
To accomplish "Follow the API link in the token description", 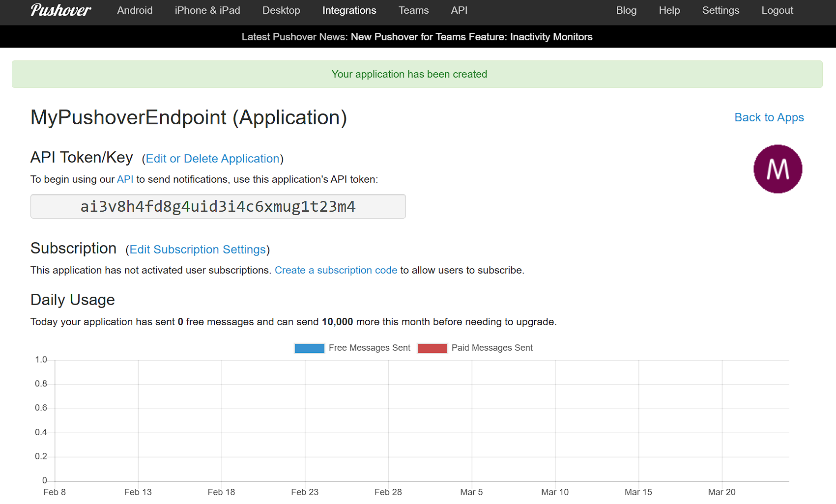I will click(125, 179).
